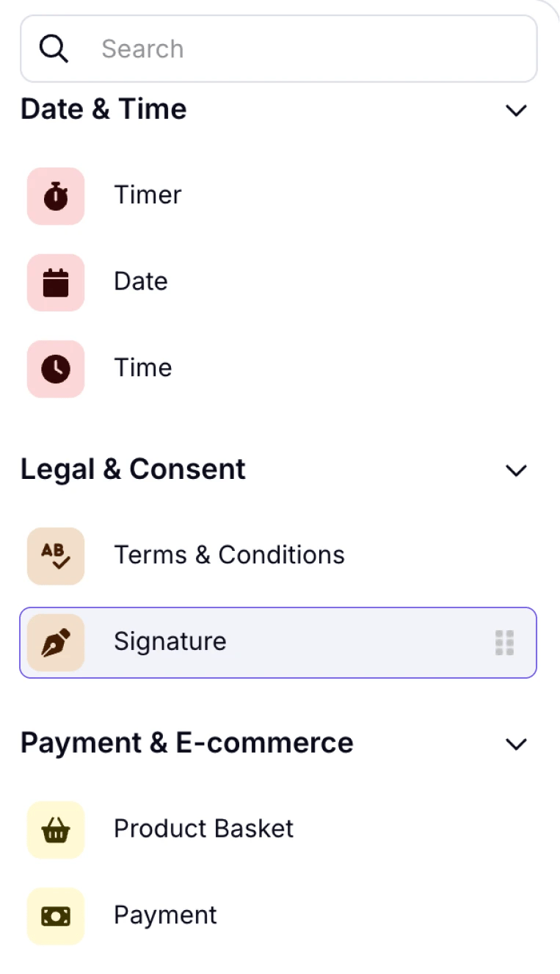Select the Date calendar icon
560x974 pixels.
pos(55,283)
